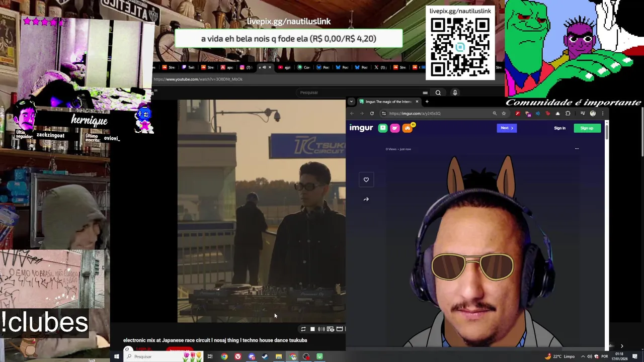Image resolution: width=644 pixels, height=362 pixels.
Task: Click the stop square in video controls
Action: click(312, 329)
